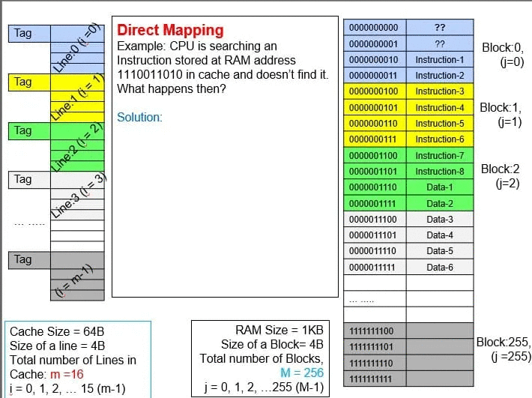Select the Instruction-7 cell
The width and height of the screenshot is (532, 398).
coord(440,156)
